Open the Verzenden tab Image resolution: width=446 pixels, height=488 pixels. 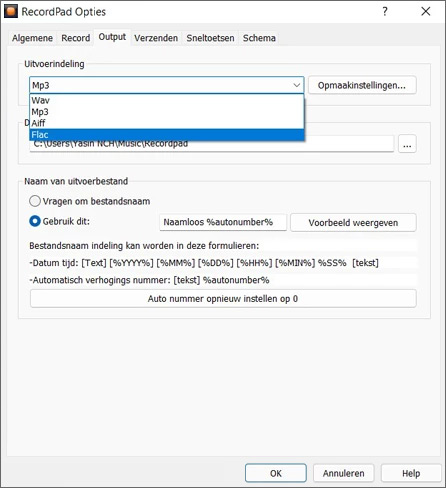(x=156, y=38)
